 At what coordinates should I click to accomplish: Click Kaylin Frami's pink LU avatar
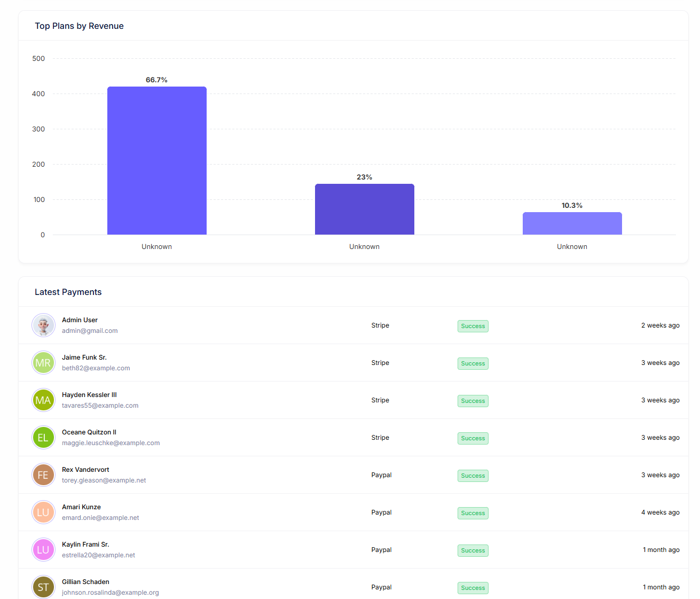(43, 550)
